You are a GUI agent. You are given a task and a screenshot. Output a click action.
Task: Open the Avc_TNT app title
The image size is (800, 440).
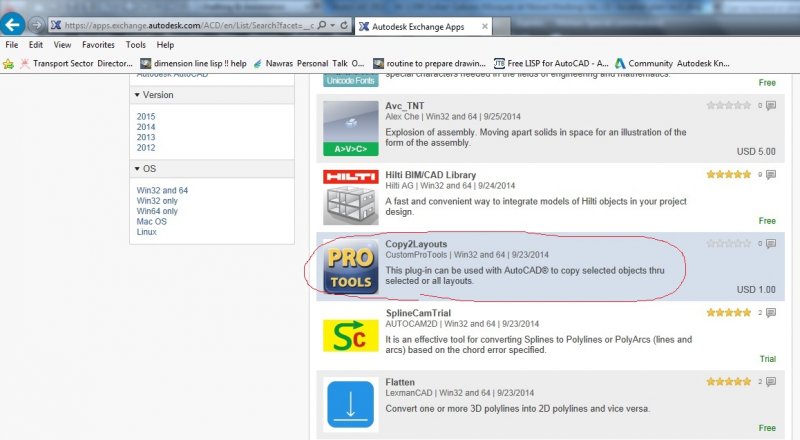pyautogui.click(x=405, y=106)
